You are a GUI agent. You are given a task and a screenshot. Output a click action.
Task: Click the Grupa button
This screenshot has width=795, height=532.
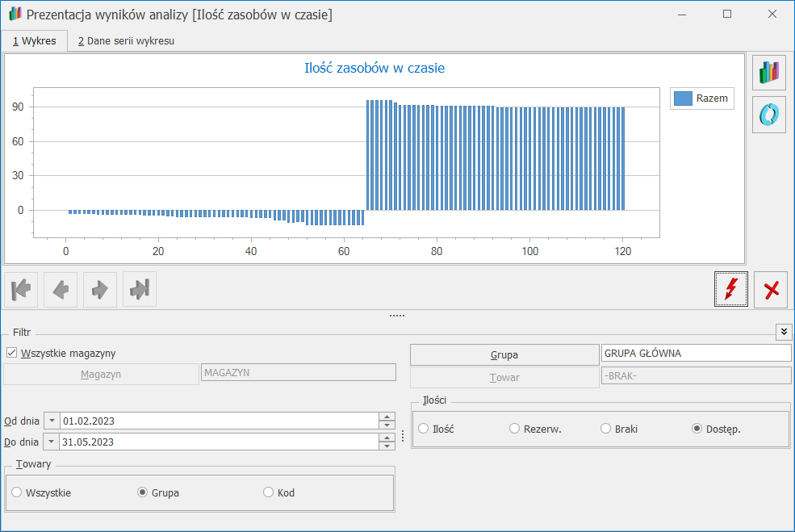(x=504, y=355)
